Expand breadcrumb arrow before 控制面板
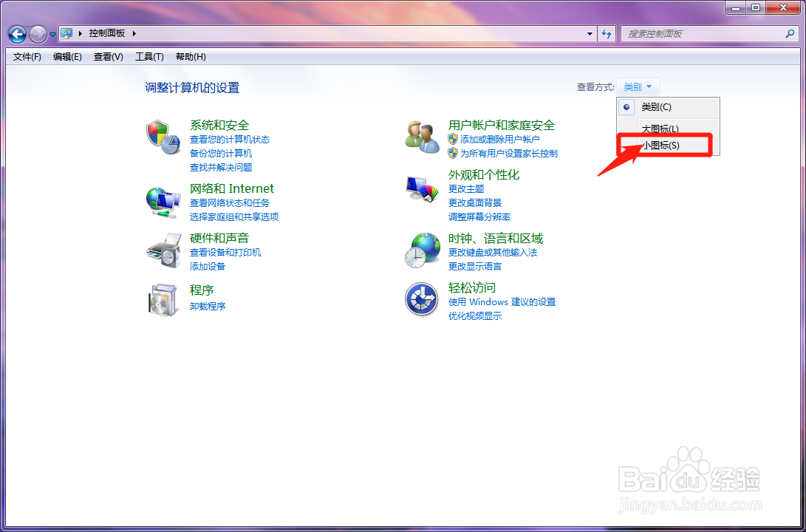Image resolution: width=806 pixels, height=532 pixels. click(x=81, y=33)
